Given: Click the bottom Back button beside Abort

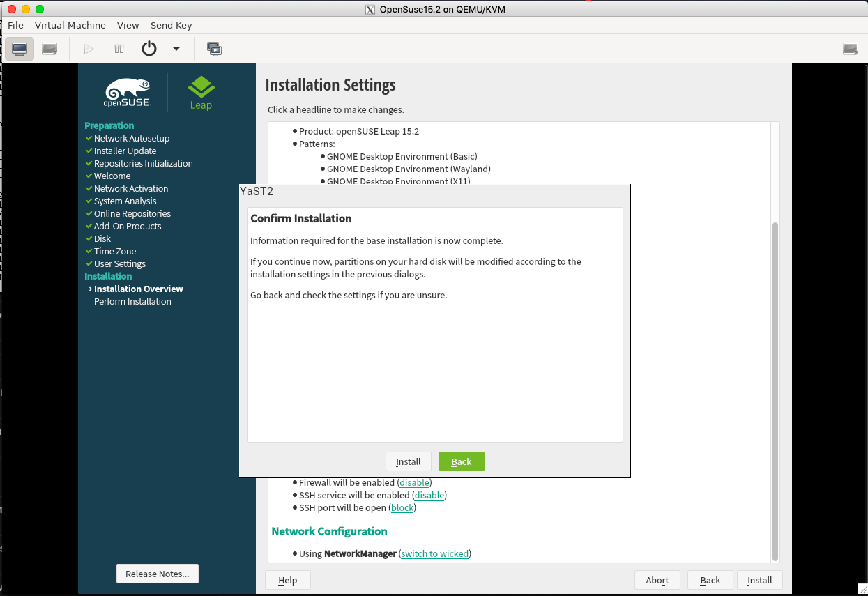Looking at the screenshot, I should (x=710, y=580).
